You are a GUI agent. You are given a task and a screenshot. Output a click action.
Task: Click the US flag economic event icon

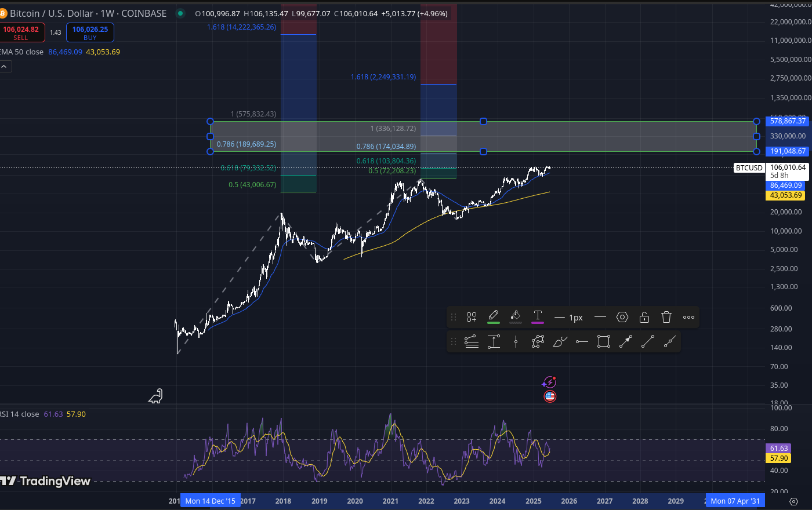click(x=550, y=396)
